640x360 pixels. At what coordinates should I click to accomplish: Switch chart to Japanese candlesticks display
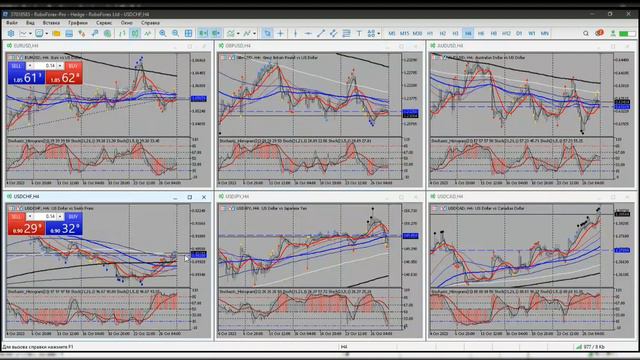point(135,33)
